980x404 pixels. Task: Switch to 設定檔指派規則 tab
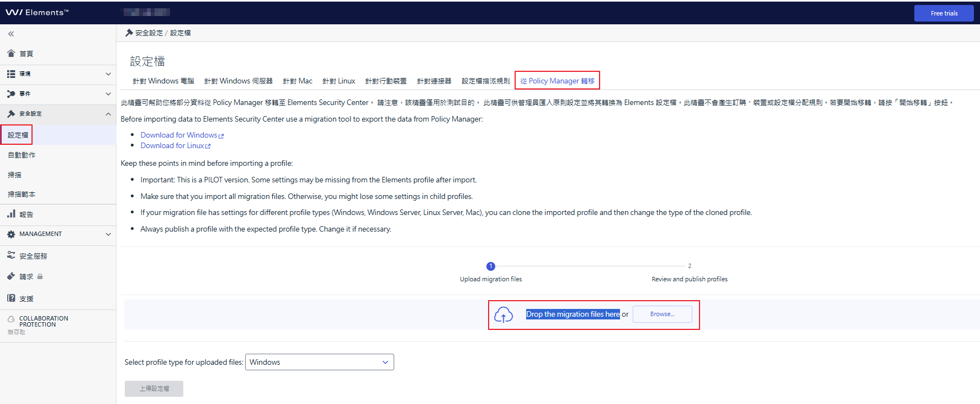click(x=486, y=81)
